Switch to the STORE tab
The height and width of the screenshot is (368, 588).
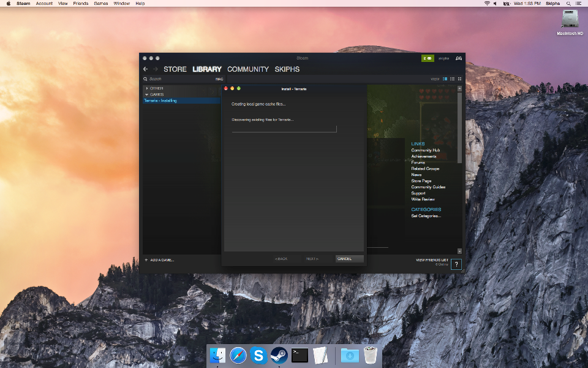[175, 69]
